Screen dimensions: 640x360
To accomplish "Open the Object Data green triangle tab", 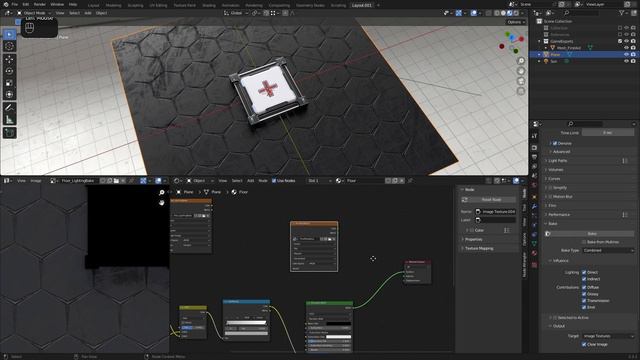I will click(534, 243).
